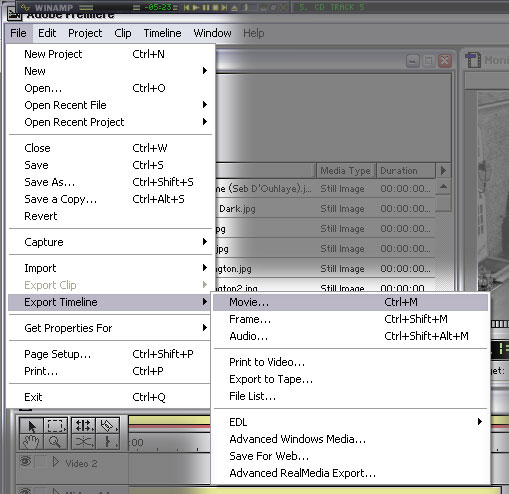
Task: Pick the Razor tool
Action: [107, 425]
